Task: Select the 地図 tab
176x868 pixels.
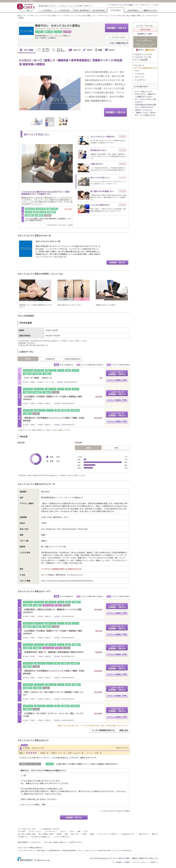Action: (x=98, y=50)
